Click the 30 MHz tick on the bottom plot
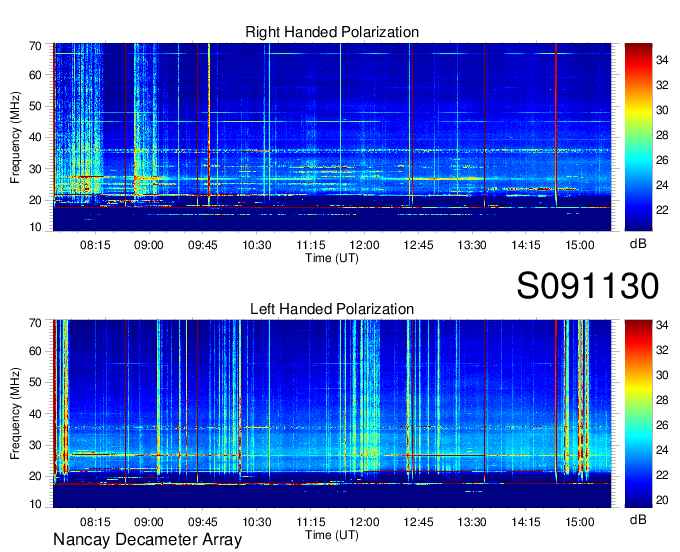Screen dimensions: 680x552 coord(35,445)
